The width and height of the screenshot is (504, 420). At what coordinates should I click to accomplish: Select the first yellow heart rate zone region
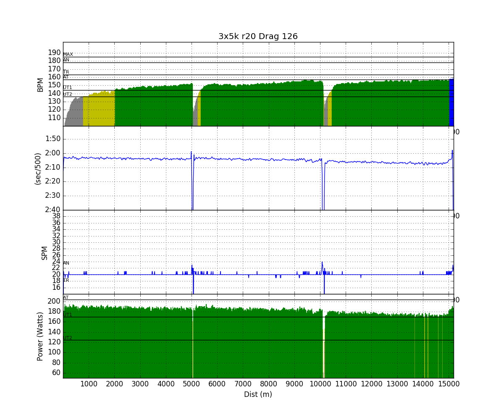tap(99, 110)
